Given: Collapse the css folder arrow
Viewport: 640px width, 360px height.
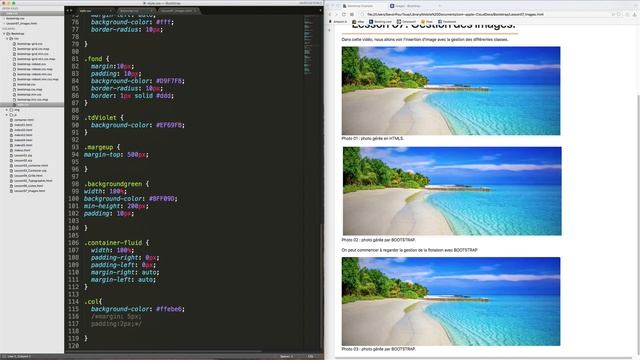Looking at the screenshot, I should (x=7, y=38).
